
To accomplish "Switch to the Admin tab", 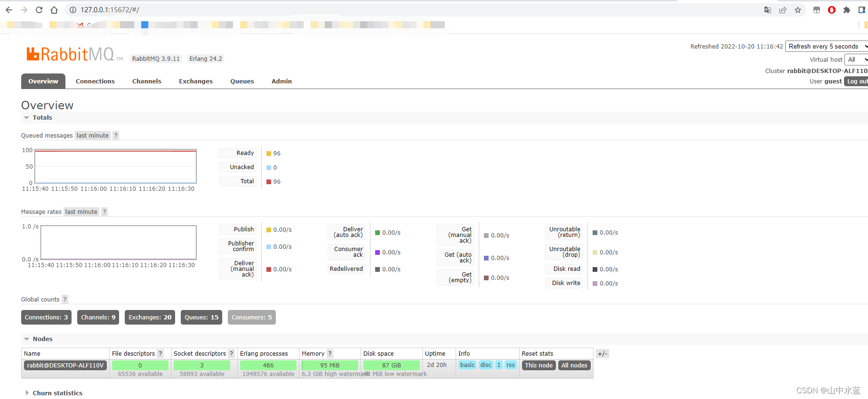I will [x=281, y=81].
